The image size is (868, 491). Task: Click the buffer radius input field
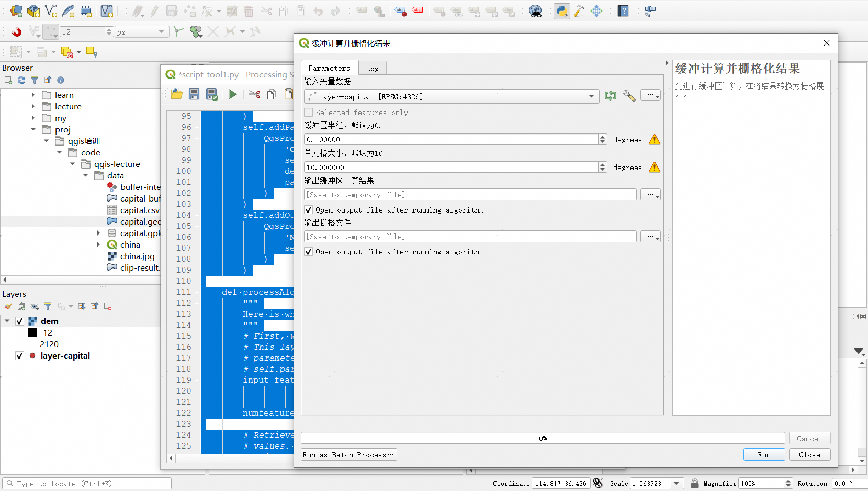click(x=451, y=140)
